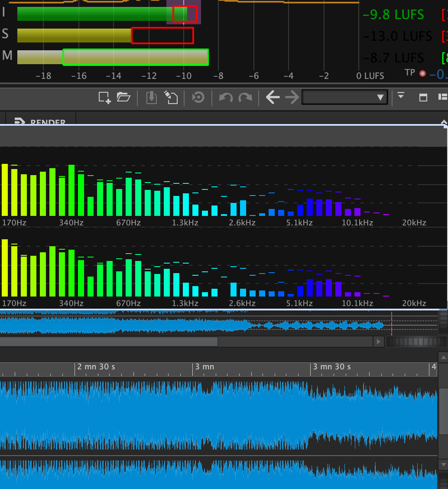Screen dimensions: 448x489
Task: Click the New file icon with plus
Action: (x=104, y=98)
